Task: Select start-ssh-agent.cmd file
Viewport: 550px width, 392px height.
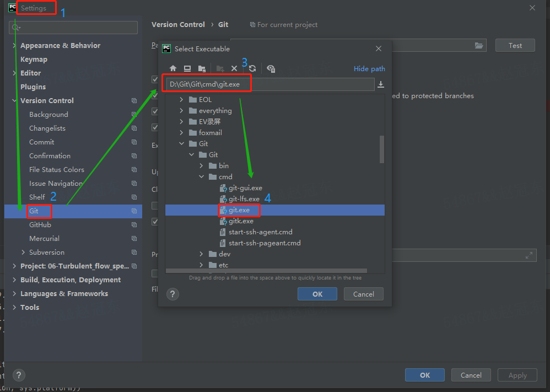Action: (260, 232)
